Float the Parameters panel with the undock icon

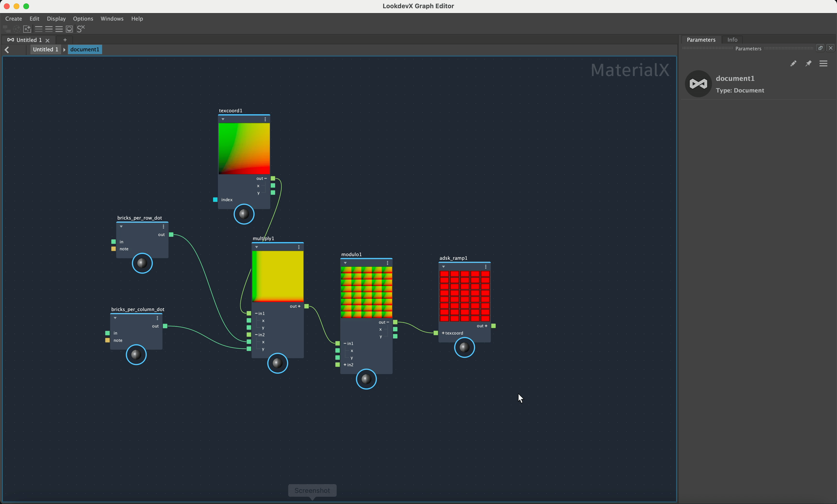coord(820,48)
